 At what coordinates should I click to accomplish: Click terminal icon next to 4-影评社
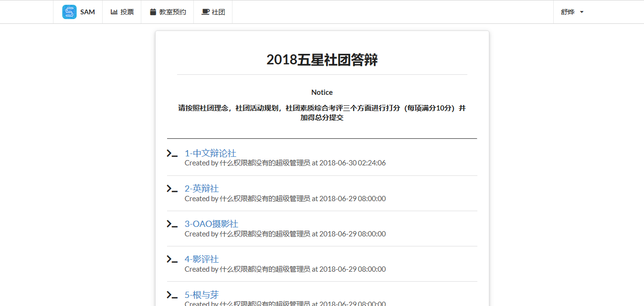click(172, 259)
